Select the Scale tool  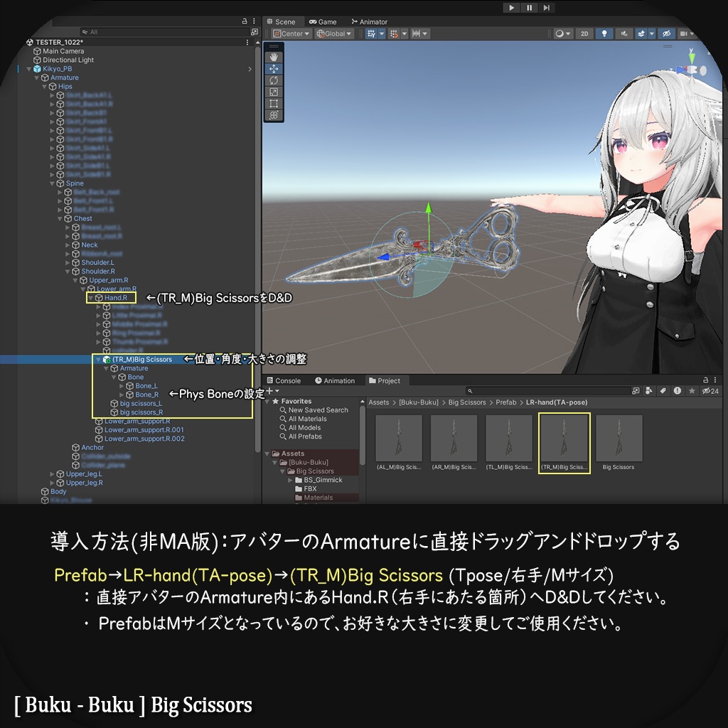[x=275, y=92]
